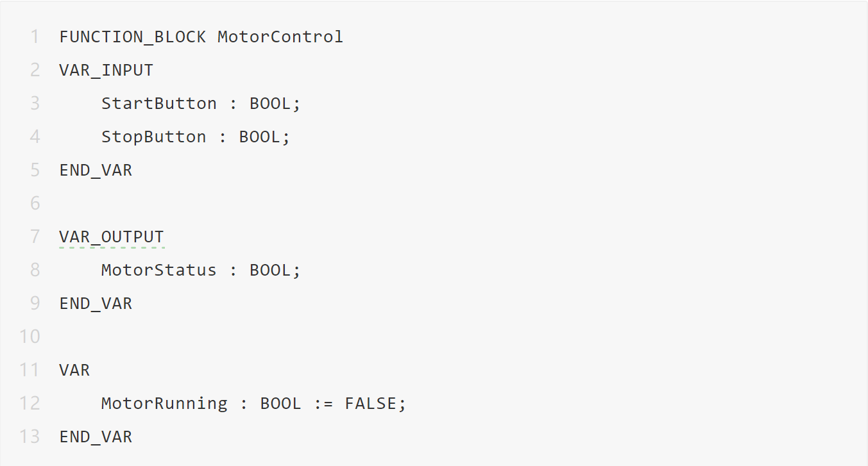Select the StartButton variable name
The width and height of the screenshot is (868, 466).
(x=158, y=103)
